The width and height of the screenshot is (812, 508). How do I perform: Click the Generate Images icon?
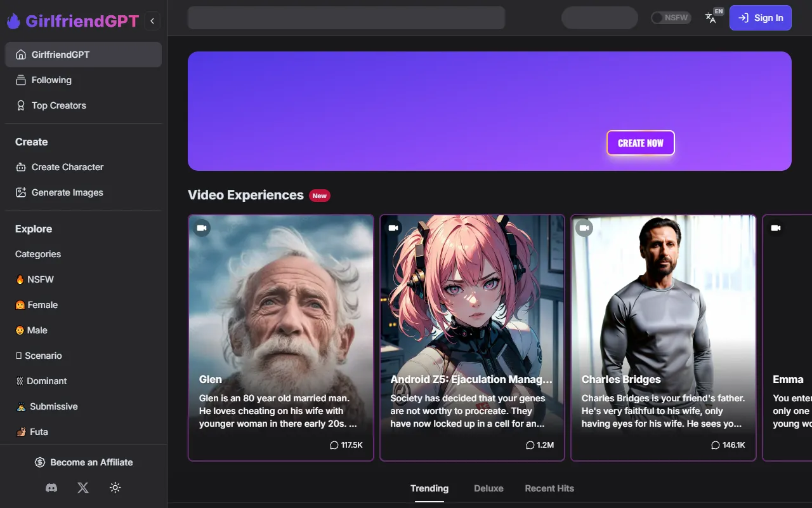click(x=21, y=192)
